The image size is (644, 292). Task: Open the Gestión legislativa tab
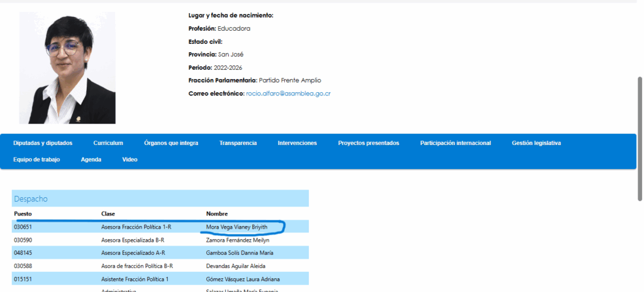pyautogui.click(x=536, y=143)
